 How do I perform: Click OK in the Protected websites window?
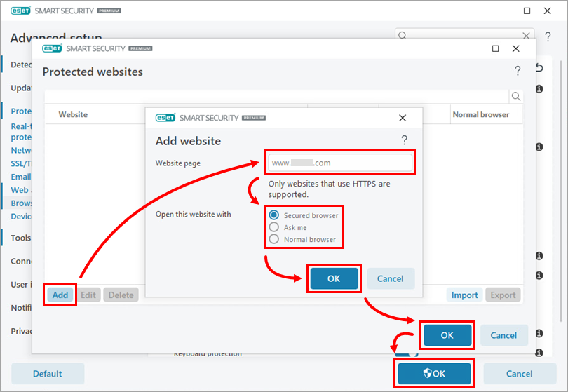pos(447,335)
